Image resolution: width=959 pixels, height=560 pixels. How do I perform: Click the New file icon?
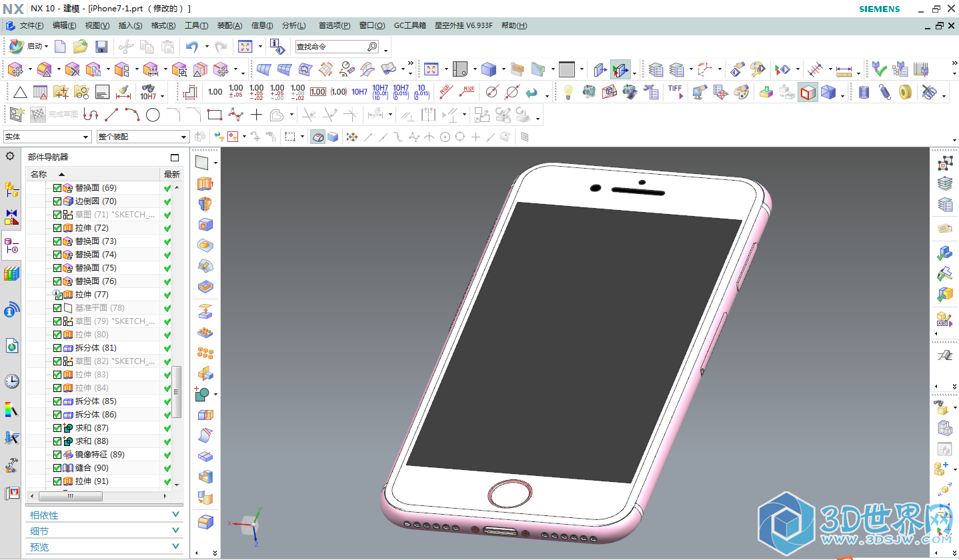[60, 46]
